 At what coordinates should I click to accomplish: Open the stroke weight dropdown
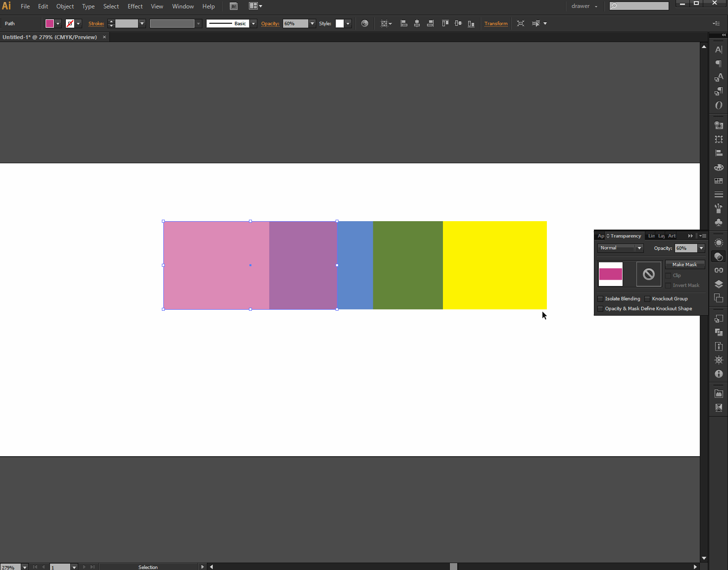[142, 24]
